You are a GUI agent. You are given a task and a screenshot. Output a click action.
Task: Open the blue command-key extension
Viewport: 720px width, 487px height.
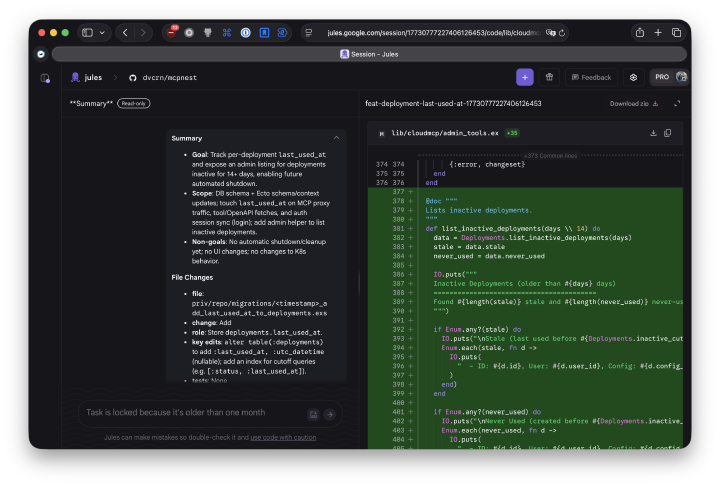tap(226, 33)
